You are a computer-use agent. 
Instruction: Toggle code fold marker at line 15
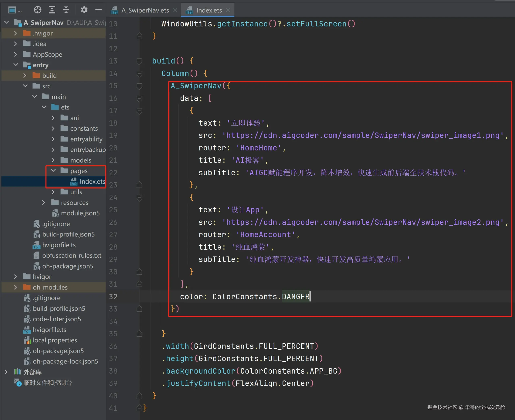pos(139,86)
